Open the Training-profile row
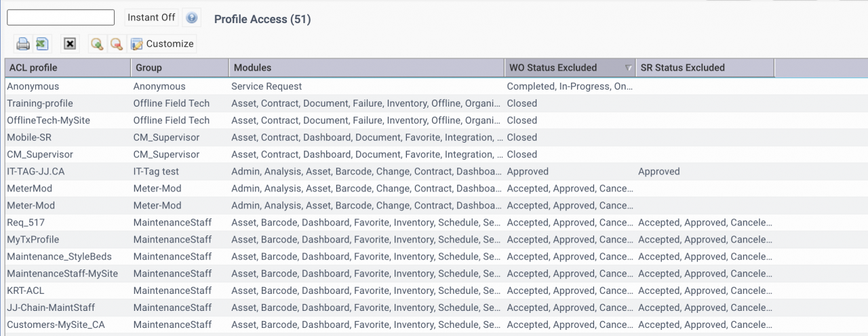This screenshot has height=336, width=868. pos(434,103)
